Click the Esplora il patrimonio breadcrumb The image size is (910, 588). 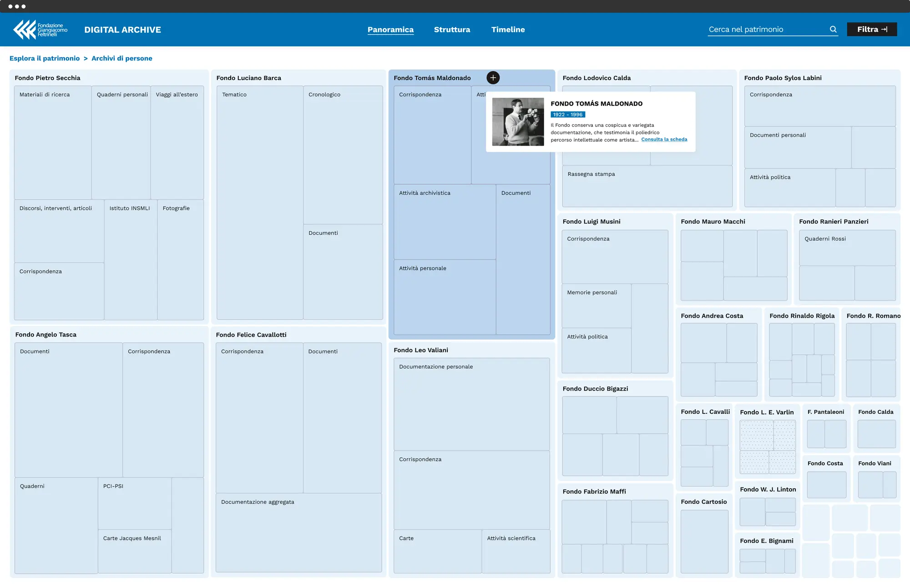click(x=45, y=58)
